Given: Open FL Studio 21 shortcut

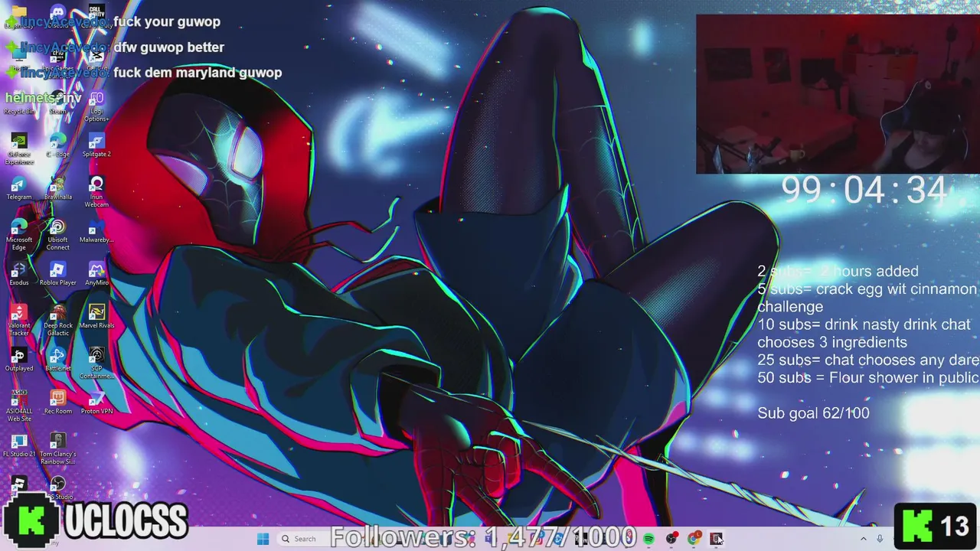Looking at the screenshot, I should (x=19, y=445).
